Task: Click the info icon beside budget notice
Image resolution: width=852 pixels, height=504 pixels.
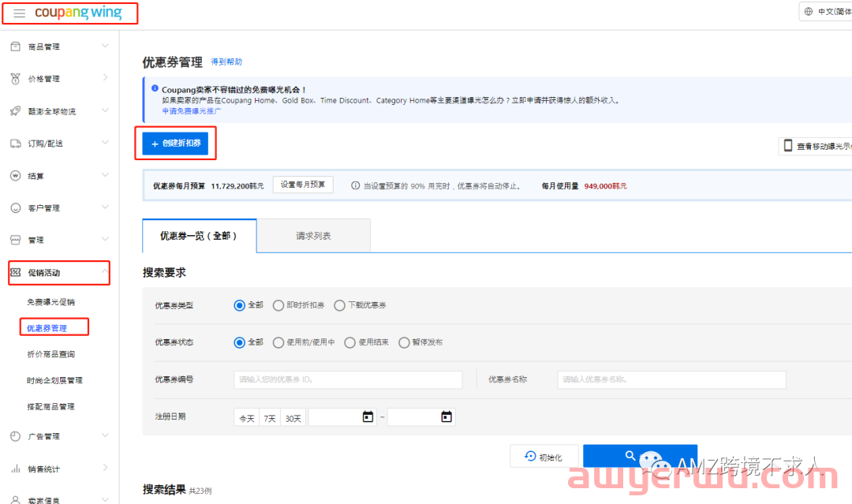Action: point(355,185)
